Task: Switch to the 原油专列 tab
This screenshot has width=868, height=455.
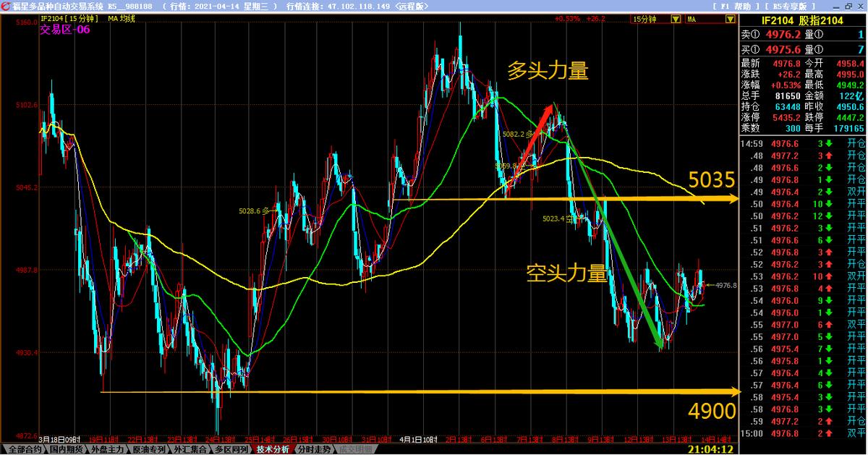Action: [x=148, y=449]
